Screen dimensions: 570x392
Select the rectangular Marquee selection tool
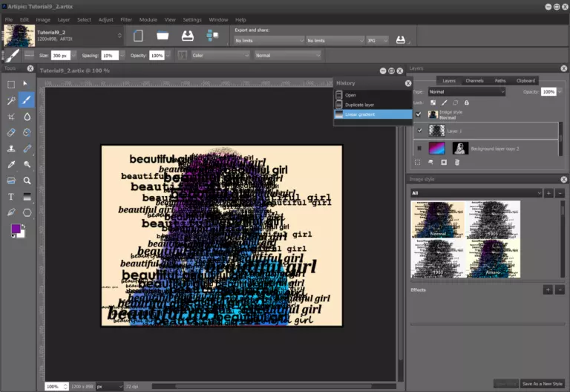11,84
